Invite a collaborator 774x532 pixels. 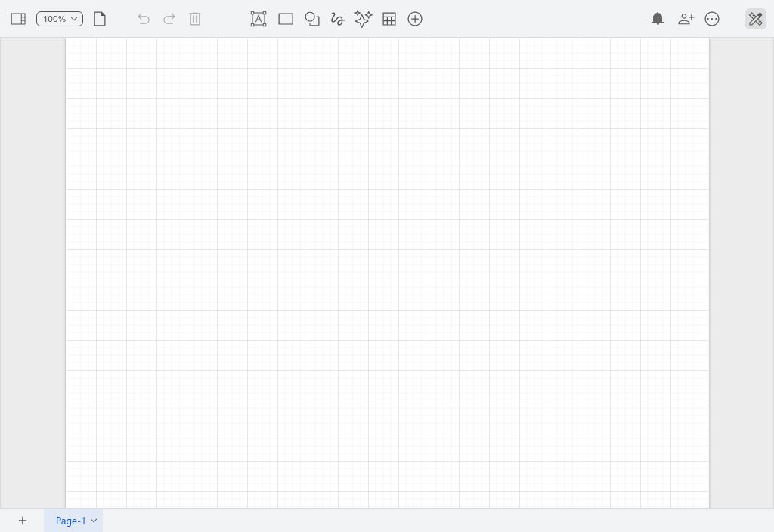[686, 19]
